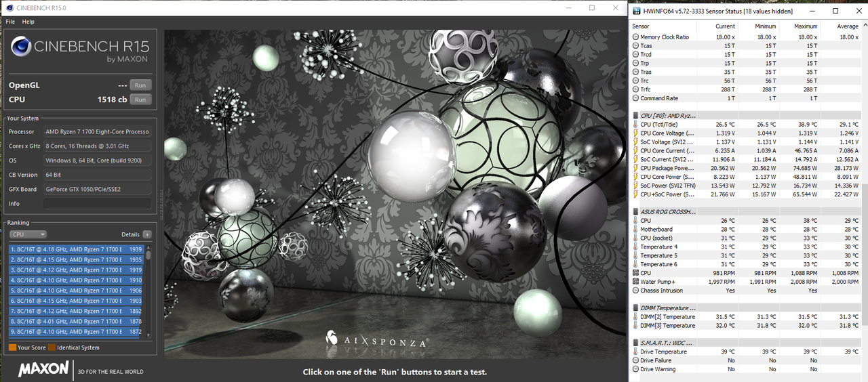The image size is (868, 382).
Task: Click the Drive Failure row icon
Action: pyautogui.click(x=635, y=360)
